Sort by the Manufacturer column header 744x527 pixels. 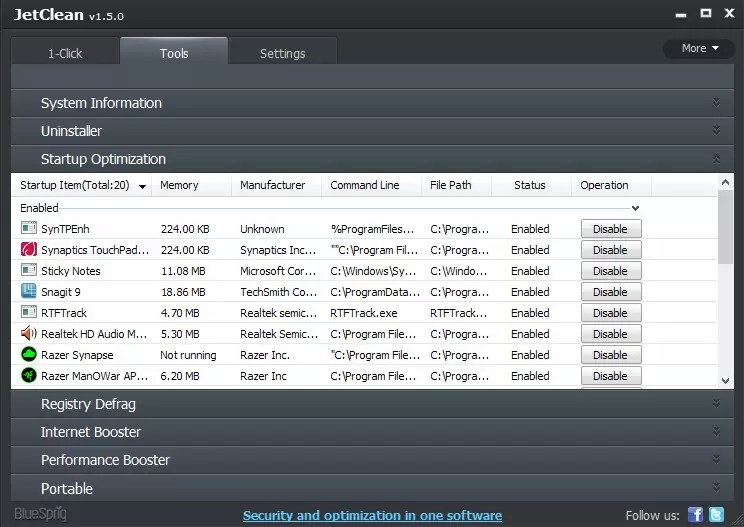277,185
